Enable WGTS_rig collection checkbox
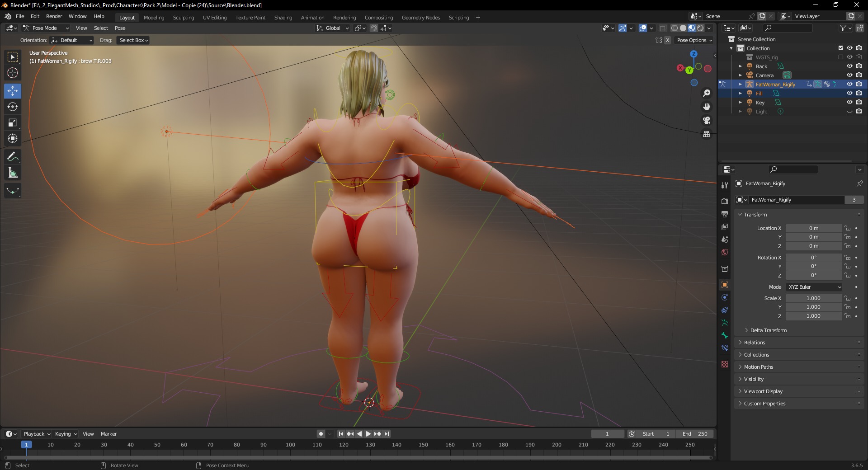 tap(840, 57)
